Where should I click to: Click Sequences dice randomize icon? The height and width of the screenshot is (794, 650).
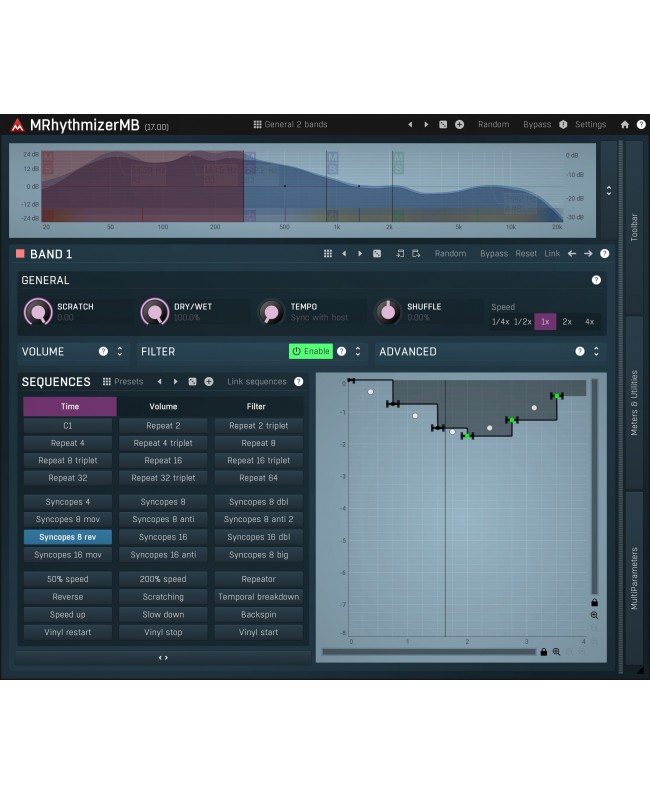point(192,382)
